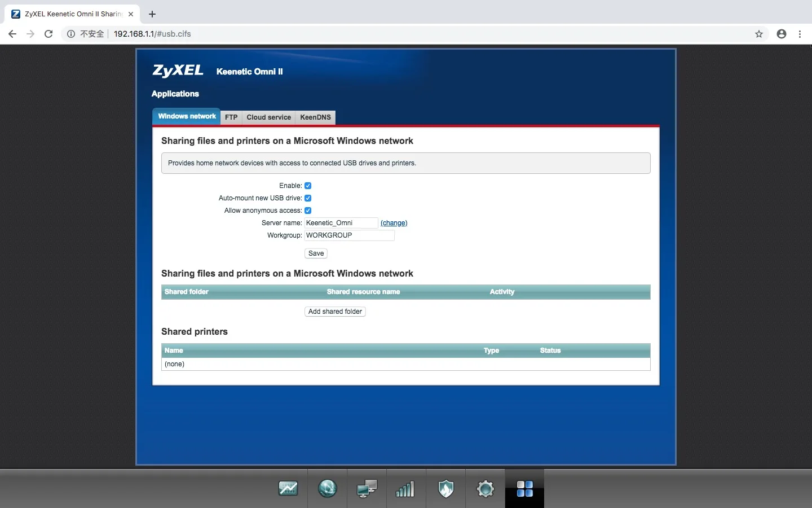This screenshot has width=812, height=508.
Task: Click the printers Type column header
Action: coord(491,351)
